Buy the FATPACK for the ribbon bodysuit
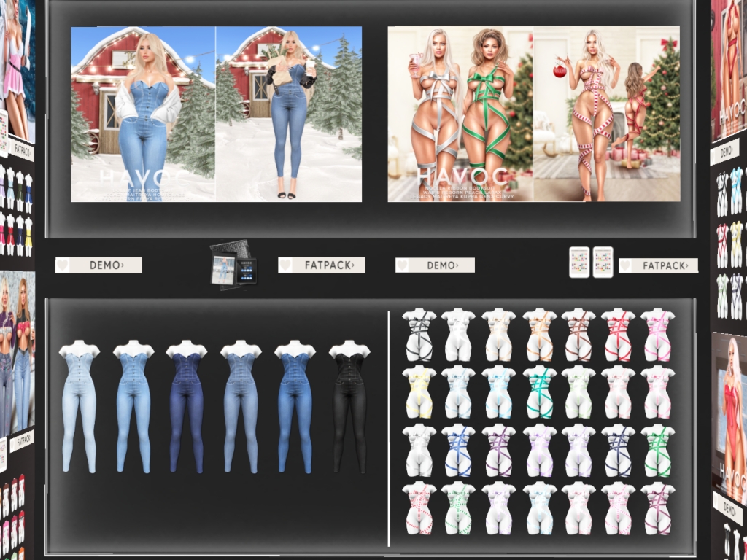 [664, 266]
